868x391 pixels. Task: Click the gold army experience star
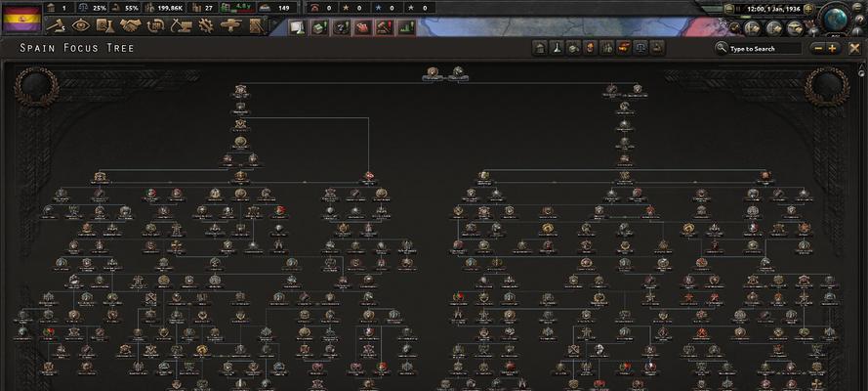(345, 8)
